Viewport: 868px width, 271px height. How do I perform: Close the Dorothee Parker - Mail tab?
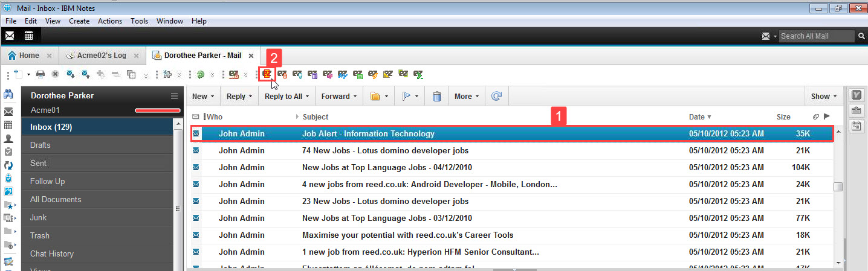(251, 56)
